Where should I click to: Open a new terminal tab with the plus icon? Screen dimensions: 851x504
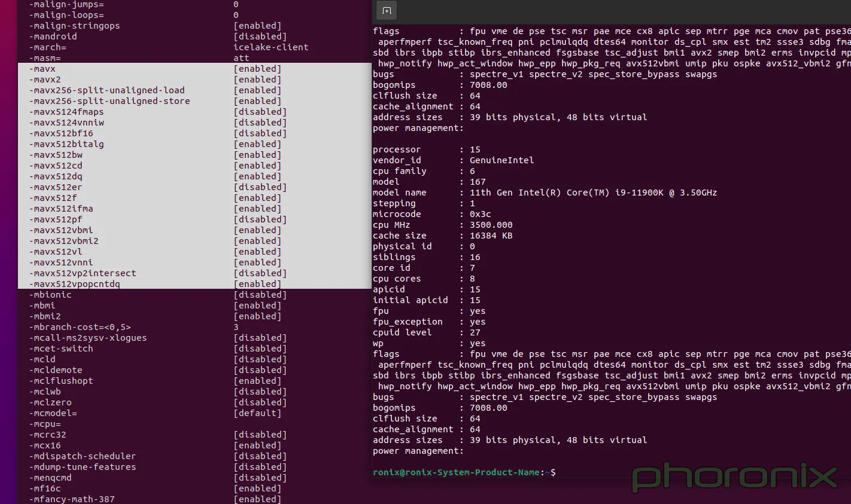[x=387, y=11]
